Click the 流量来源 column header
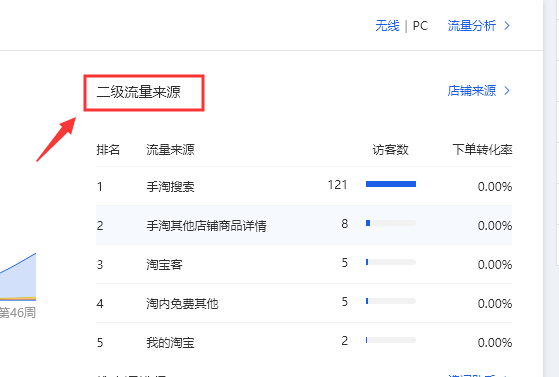 coord(170,149)
